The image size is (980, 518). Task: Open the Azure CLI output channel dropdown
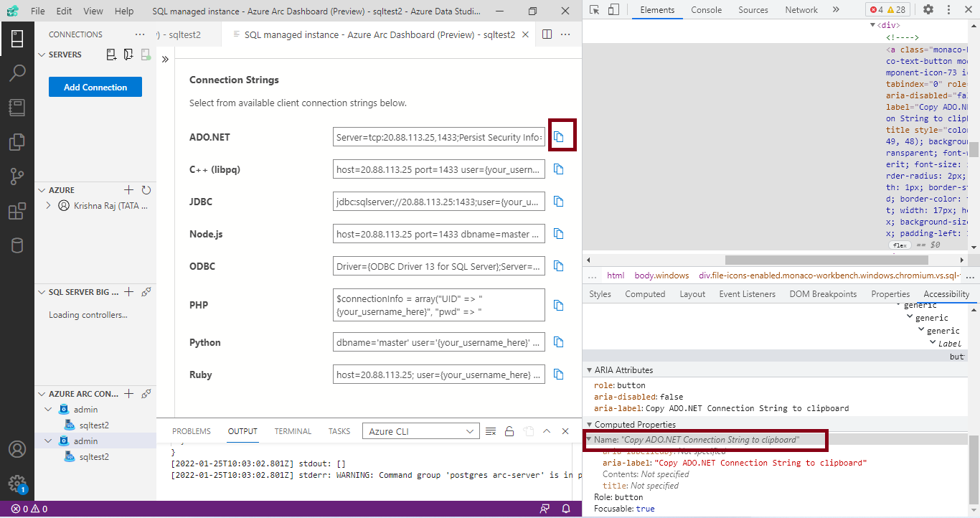pos(420,430)
